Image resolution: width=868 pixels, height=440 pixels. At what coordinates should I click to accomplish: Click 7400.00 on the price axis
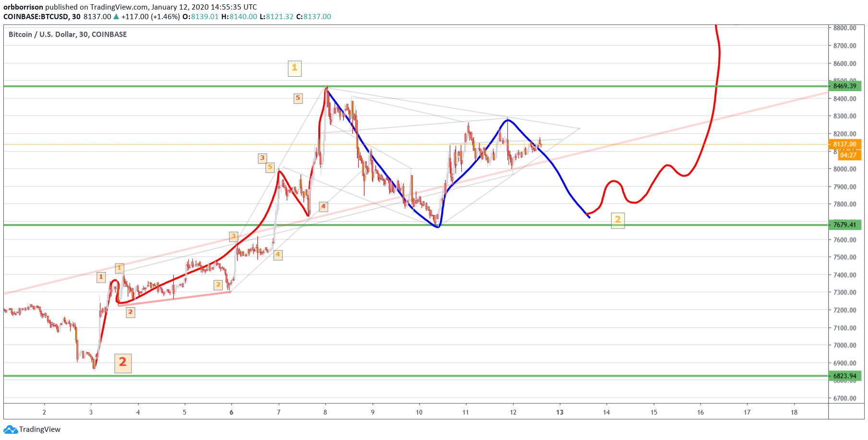844,275
